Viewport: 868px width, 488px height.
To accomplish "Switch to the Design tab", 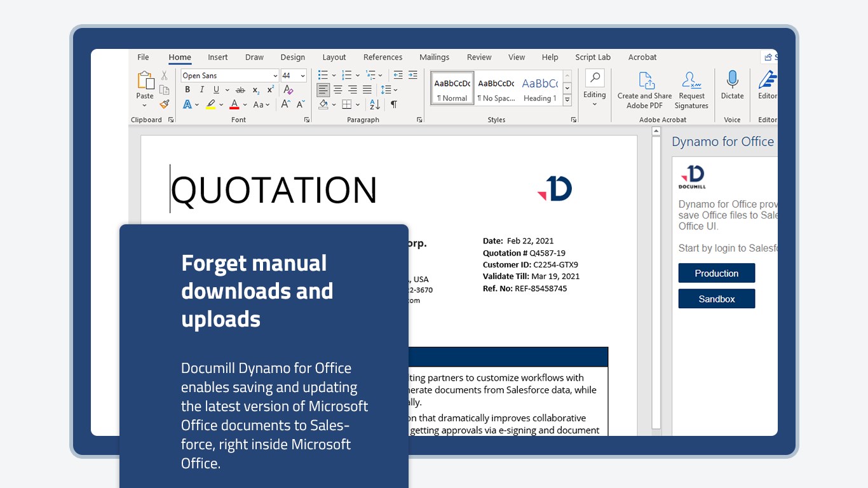I will point(293,57).
